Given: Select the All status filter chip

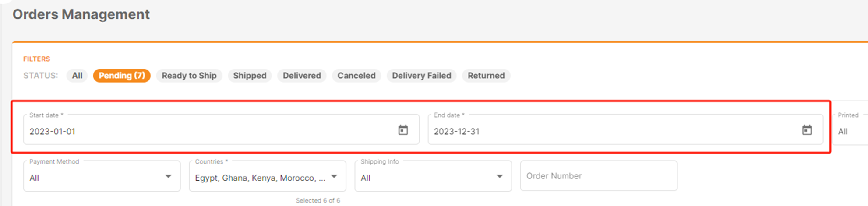Looking at the screenshot, I should [77, 76].
